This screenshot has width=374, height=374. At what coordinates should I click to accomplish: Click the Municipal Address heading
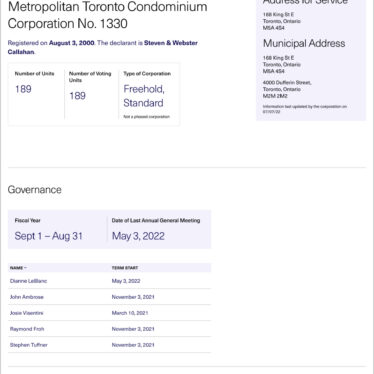[x=304, y=43]
